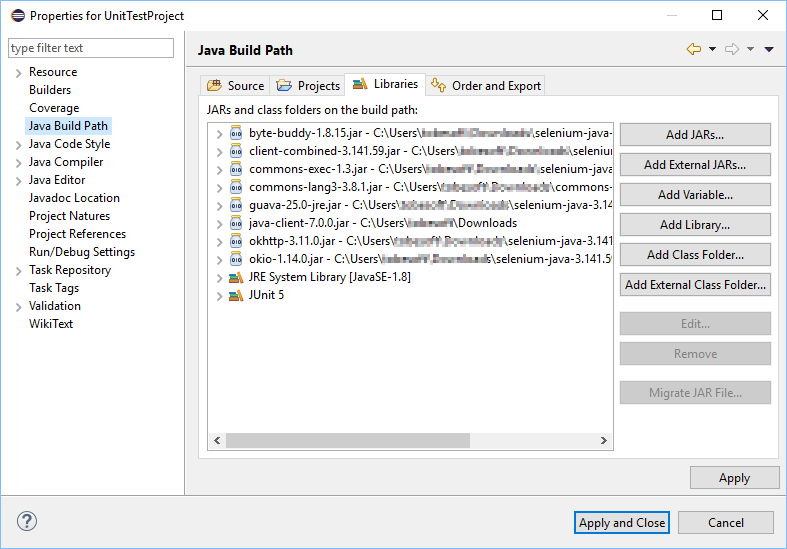Image resolution: width=787 pixels, height=549 pixels.
Task: Open the Order and Export tab
Action: [486, 86]
